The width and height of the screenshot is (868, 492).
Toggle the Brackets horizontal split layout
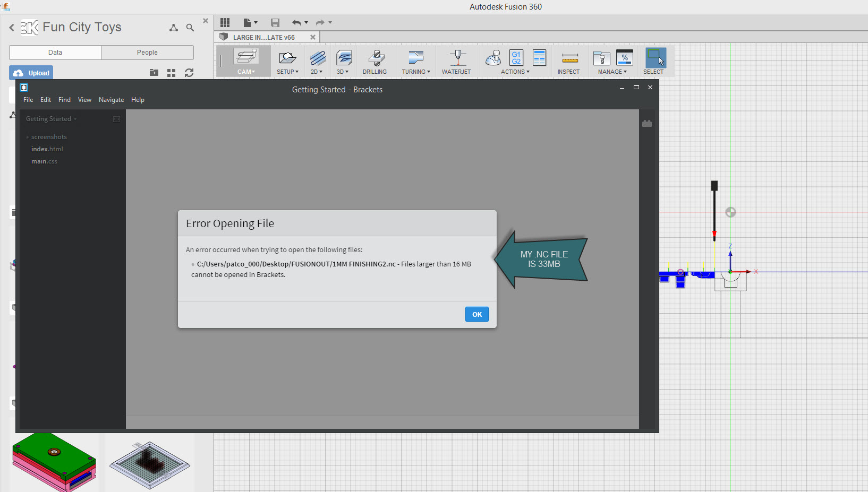116,119
